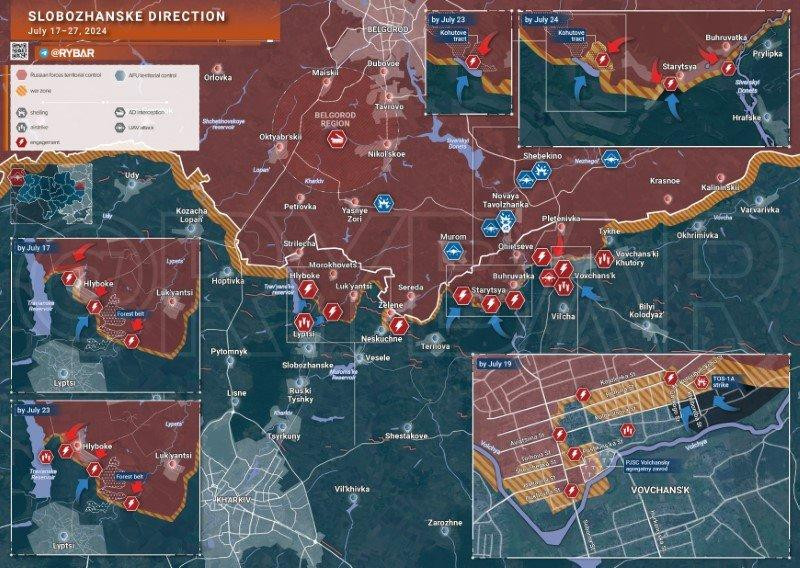Select the UAV attack icon in the legend
The height and width of the screenshot is (568, 800).
click(120, 128)
